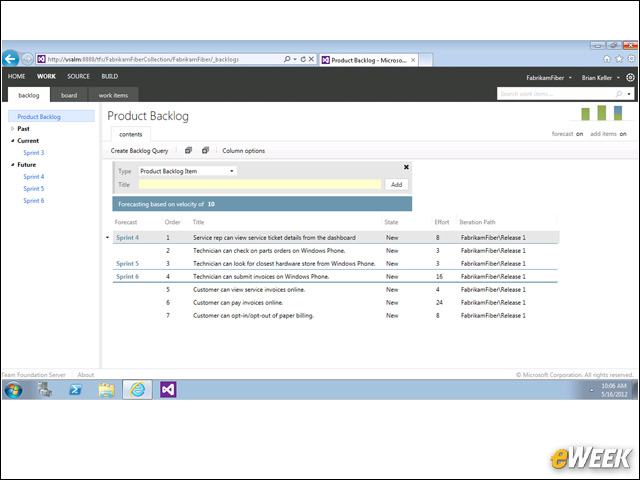Open Windows Start menu
This screenshot has width=640, height=480.
(x=13, y=390)
